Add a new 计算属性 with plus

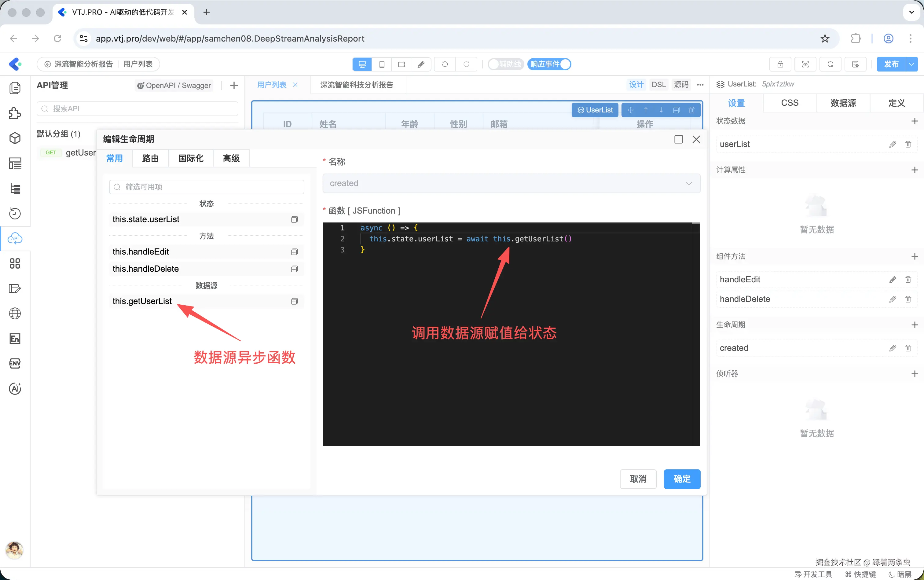tap(915, 170)
